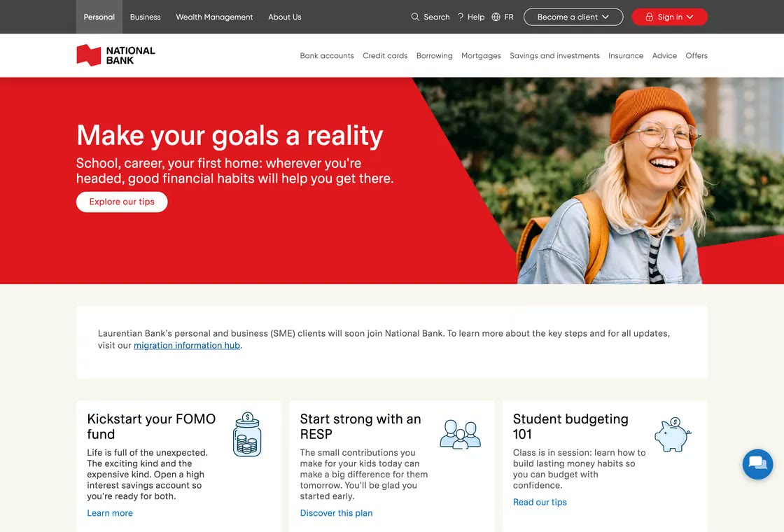Open the Insurance menu
This screenshot has width=784, height=532.
[626, 55]
